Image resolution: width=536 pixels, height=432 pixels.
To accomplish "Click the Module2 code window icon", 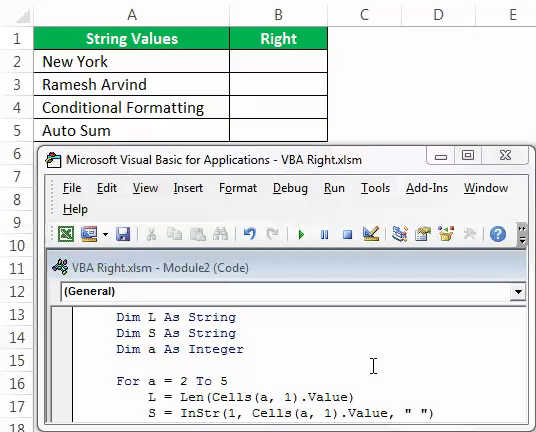I will click(x=61, y=267).
